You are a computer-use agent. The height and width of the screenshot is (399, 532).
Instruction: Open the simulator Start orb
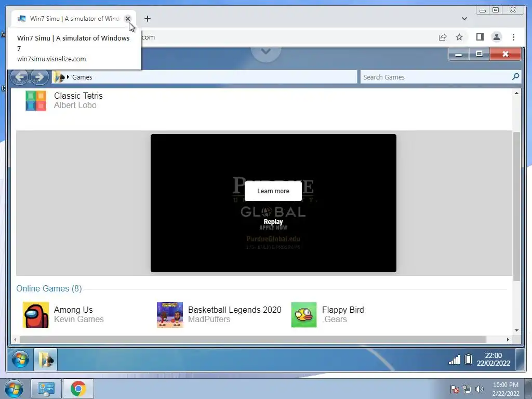[20, 360]
